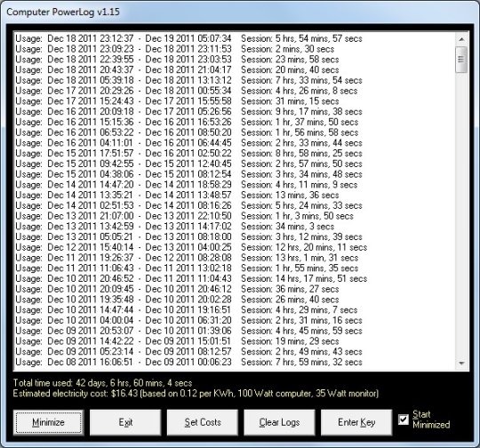Viewport: 480px width, 448px height.
Task: Click the scrollbar up arrow
Action: click(461, 39)
